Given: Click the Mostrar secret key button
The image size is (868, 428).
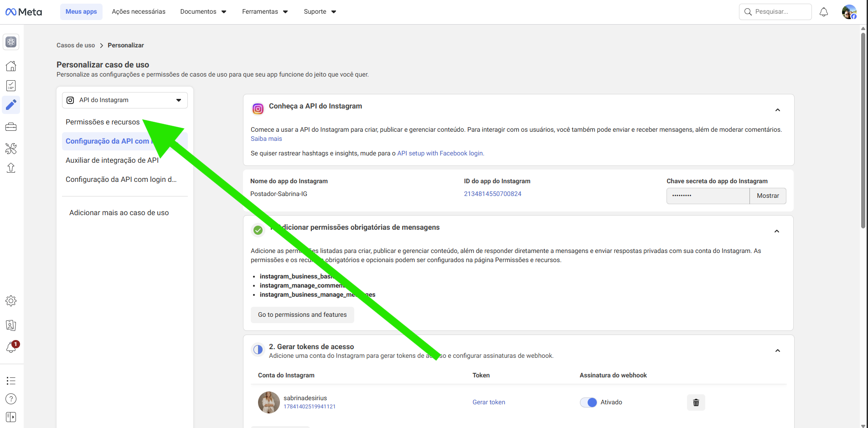Looking at the screenshot, I should (x=768, y=196).
